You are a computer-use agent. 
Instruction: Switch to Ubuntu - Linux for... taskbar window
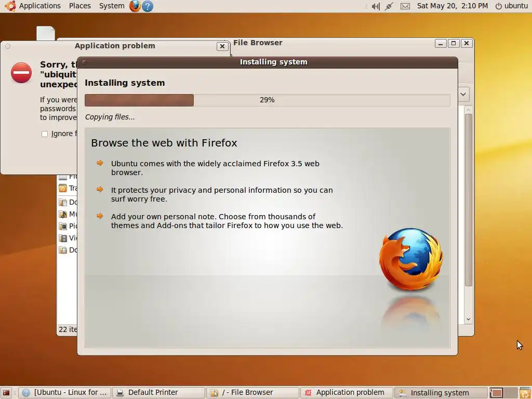pyautogui.click(x=65, y=393)
